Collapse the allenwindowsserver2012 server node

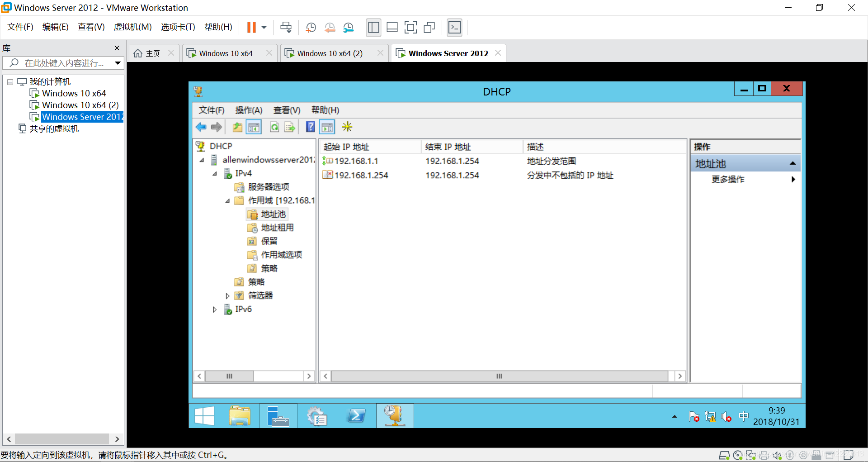202,160
